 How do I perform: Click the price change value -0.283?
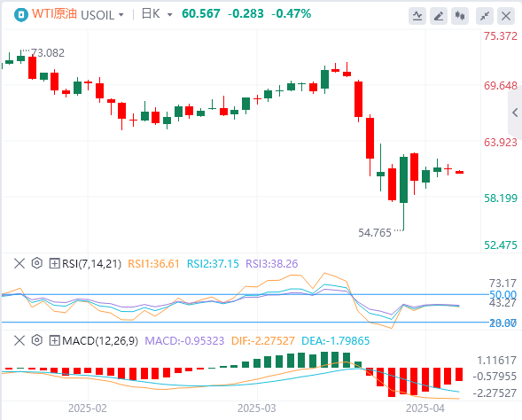click(245, 13)
